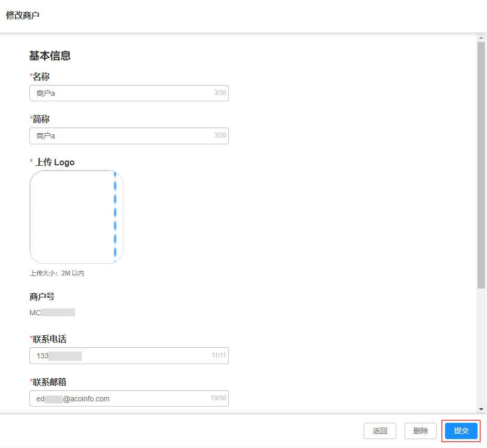Click the 名称 input field

pos(121,93)
